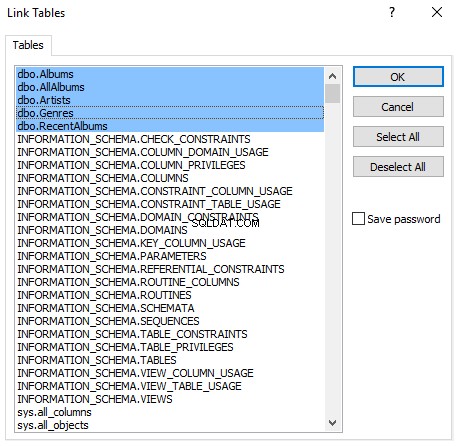
Task: Pick INFORMATION_SCHEMA.COLUMNS from the list
Action: (x=170, y=178)
